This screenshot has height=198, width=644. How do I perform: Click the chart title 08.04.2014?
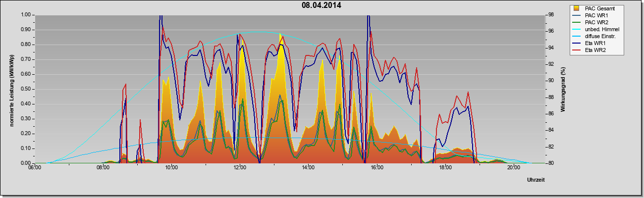pos(322,5)
